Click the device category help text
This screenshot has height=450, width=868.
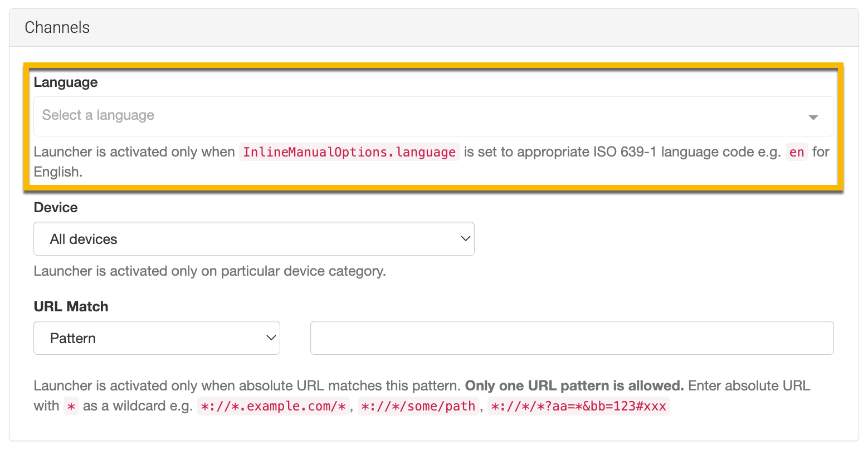pos(209,271)
